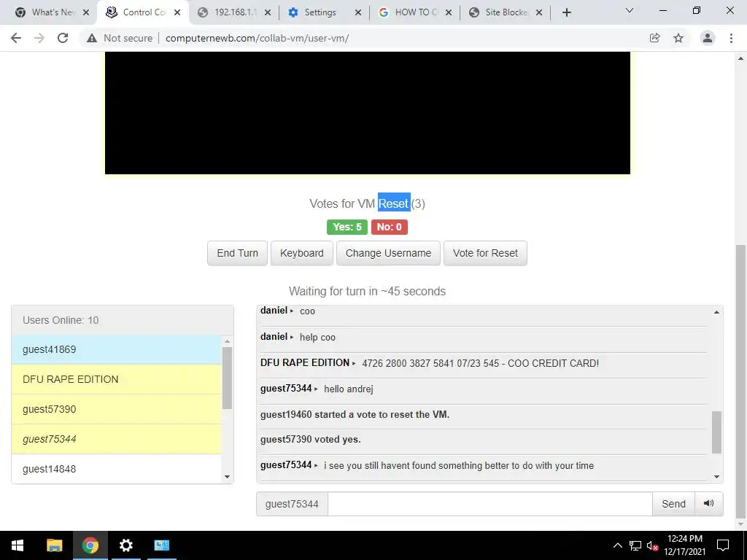Vote No: 0 on reset

pos(390,227)
